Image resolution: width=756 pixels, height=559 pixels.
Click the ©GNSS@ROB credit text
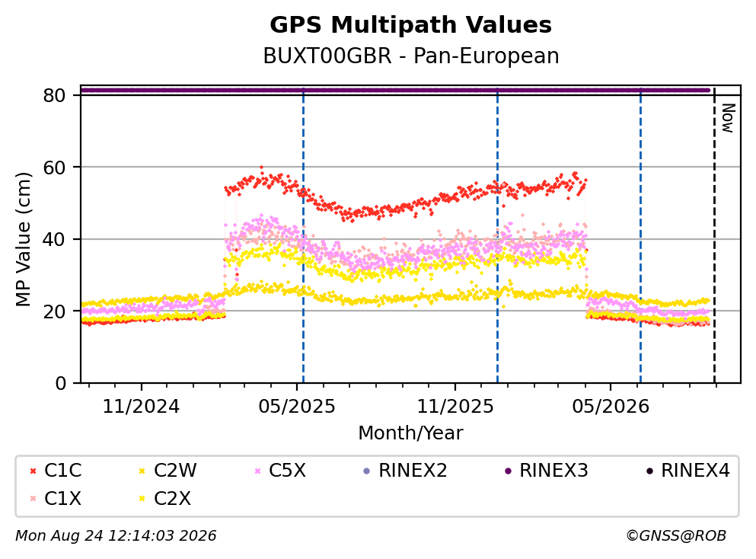[675, 536]
